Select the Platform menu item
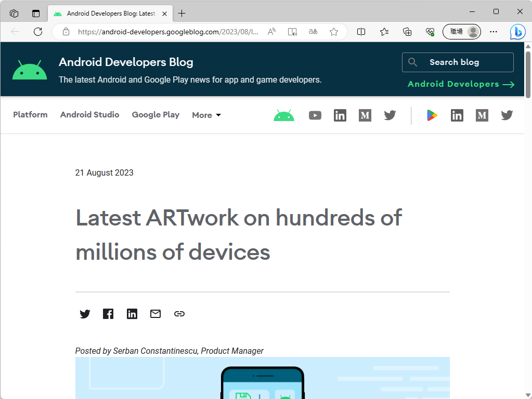The width and height of the screenshot is (532, 399). (30, 115)
